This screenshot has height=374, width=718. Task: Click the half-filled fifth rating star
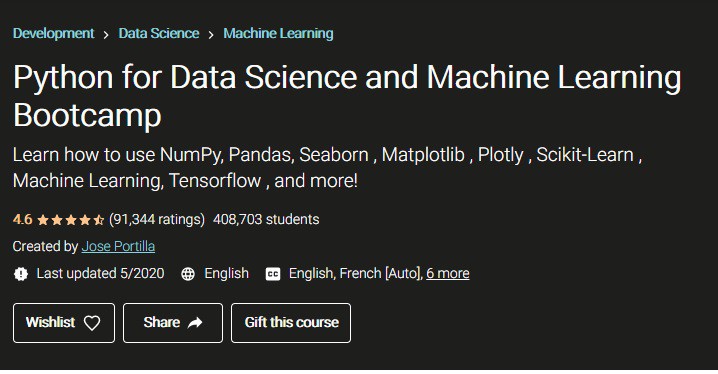(x=98, y=220)
